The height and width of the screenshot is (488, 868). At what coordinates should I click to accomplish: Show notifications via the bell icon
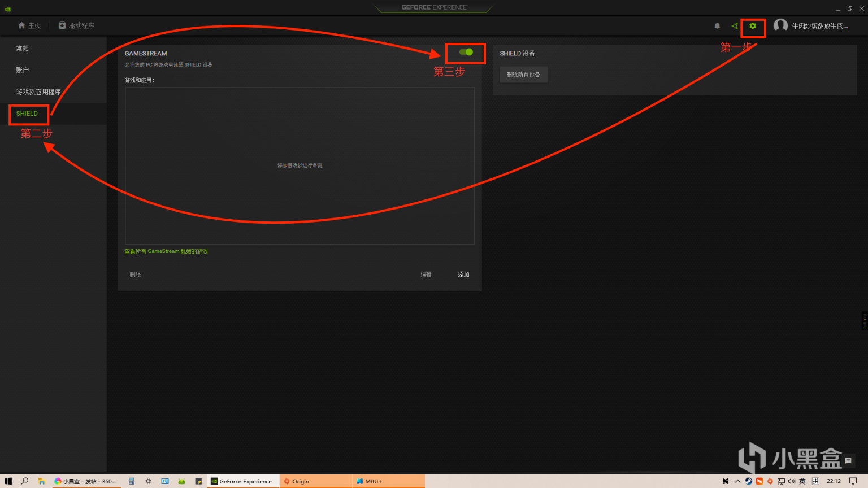717,26
